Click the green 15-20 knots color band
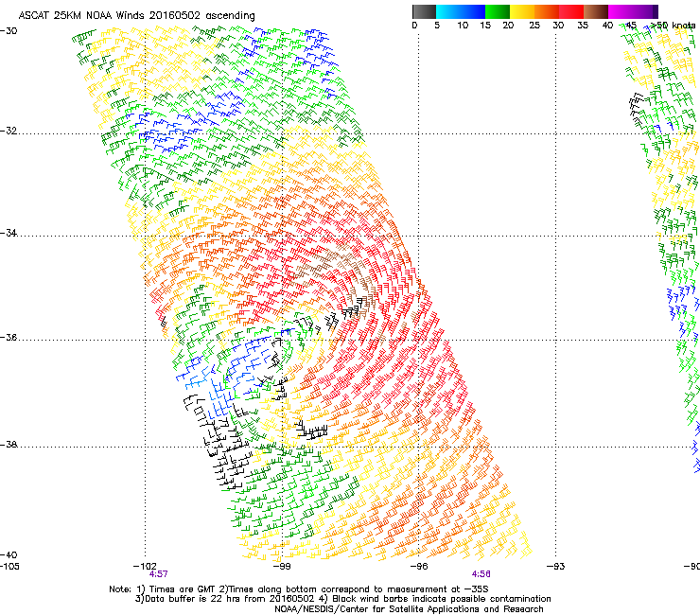 (x=498, y=11)
